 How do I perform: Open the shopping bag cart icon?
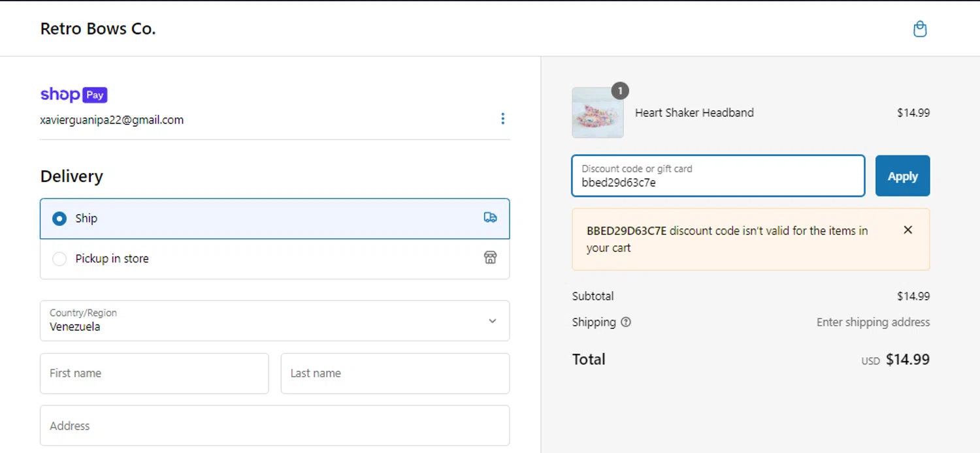(x=920, y=29)
